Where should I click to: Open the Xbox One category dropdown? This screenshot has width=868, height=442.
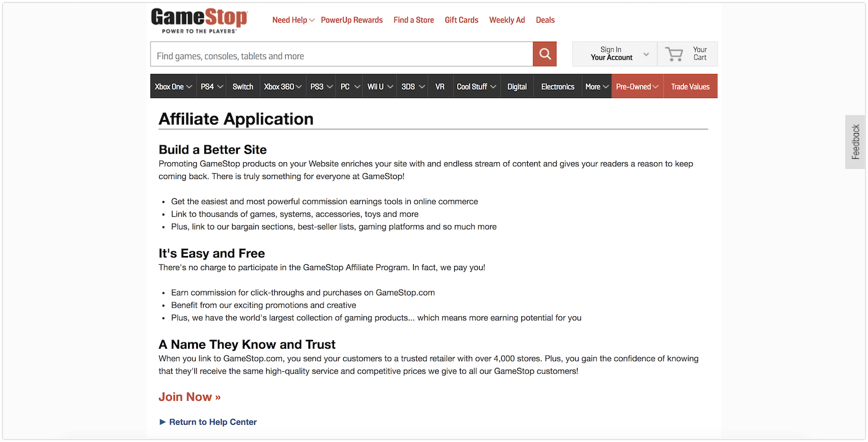click(x=173, y=86)
